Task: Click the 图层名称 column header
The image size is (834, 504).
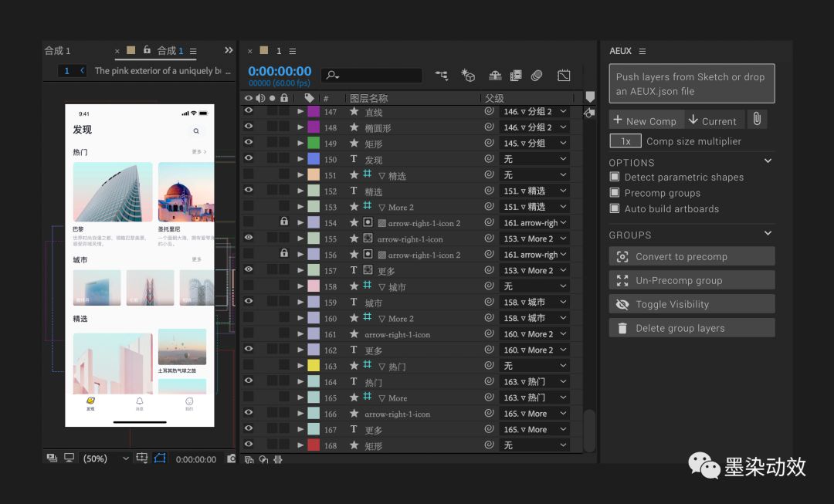Action: [368, 98]
